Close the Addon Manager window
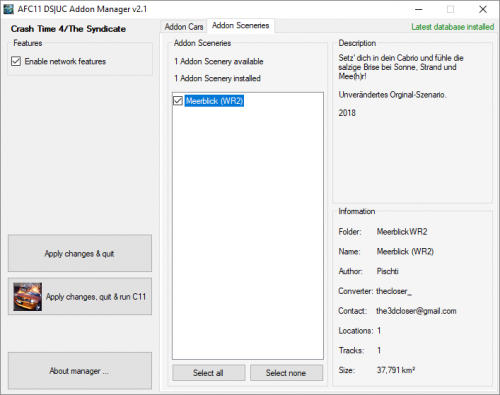This screenshot has height=395, width=500. (x=483, y=9)
